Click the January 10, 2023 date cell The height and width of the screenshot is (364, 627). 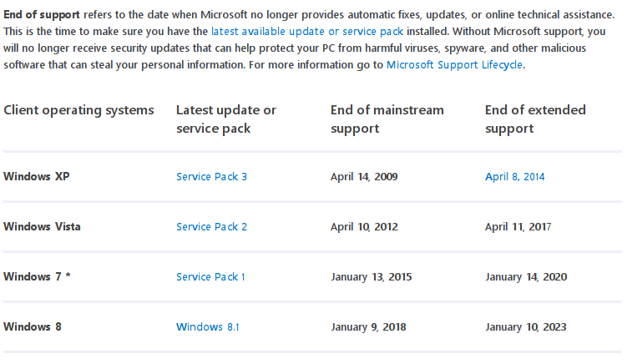pos(528,327)
